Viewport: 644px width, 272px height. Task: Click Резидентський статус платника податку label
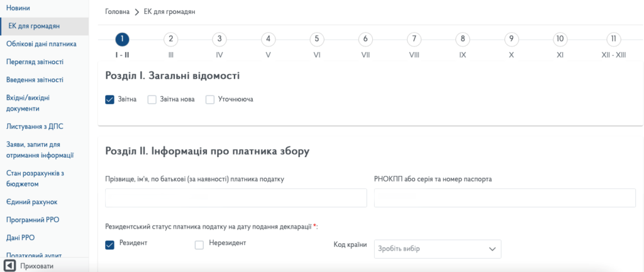212,227
